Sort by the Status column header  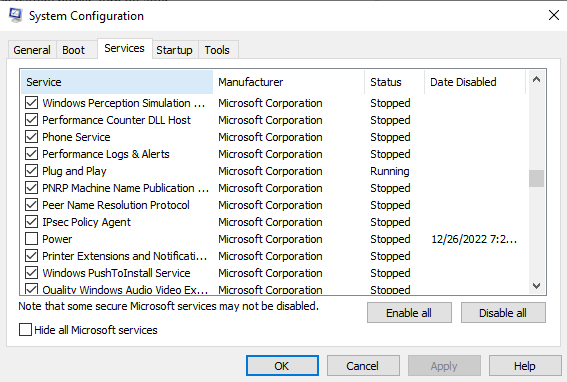coord(395,82)
